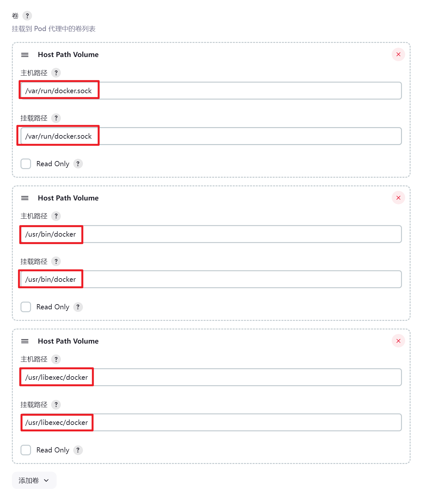The width and height of the screenshot is (433, 504).
Task: Click the mount path field /usr/bin/docker
Action: [x=211, y=279]
